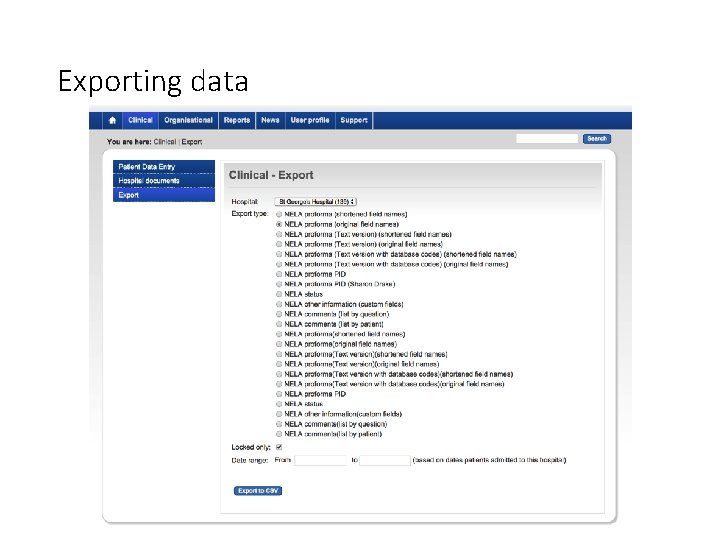Select the last NELA proforma PID radio
This screenshot has width=720, height=540.
click(x=279, y=394)
